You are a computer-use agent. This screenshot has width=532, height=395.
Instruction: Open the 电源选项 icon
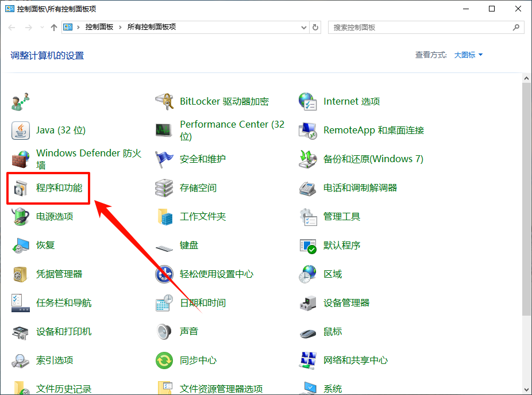click(21, 217)
